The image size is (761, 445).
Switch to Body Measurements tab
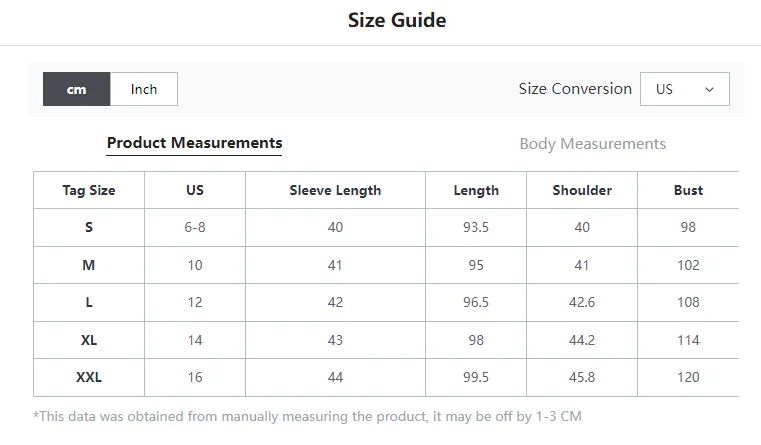(592, 144)
